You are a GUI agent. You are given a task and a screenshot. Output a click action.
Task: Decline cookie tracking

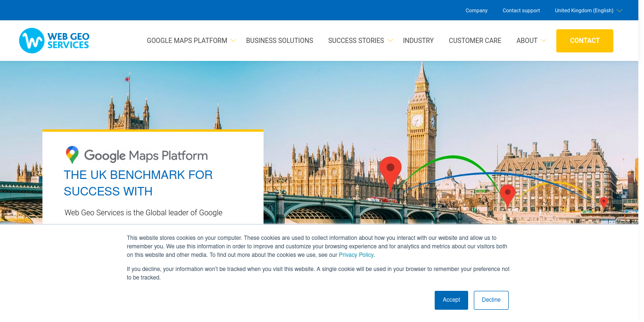pyautogui.click(x=491, y=300)
